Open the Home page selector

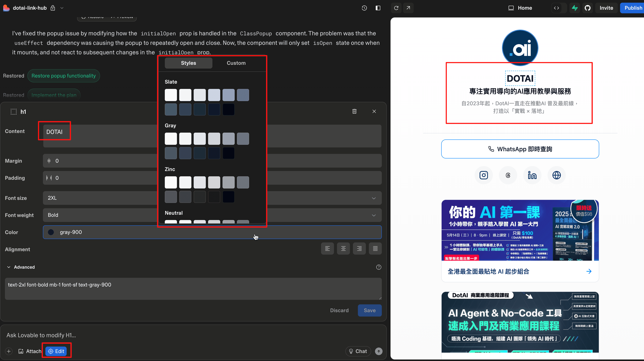[x=520, y=8]
